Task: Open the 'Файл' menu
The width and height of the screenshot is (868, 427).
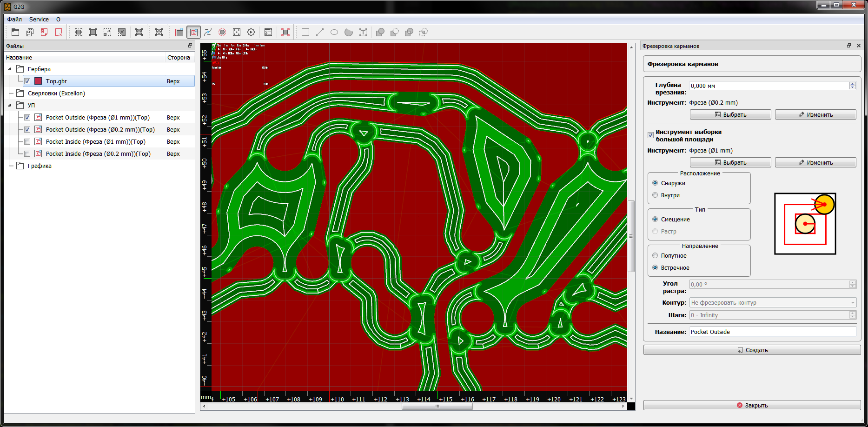Action: click(x=14, y=20)
